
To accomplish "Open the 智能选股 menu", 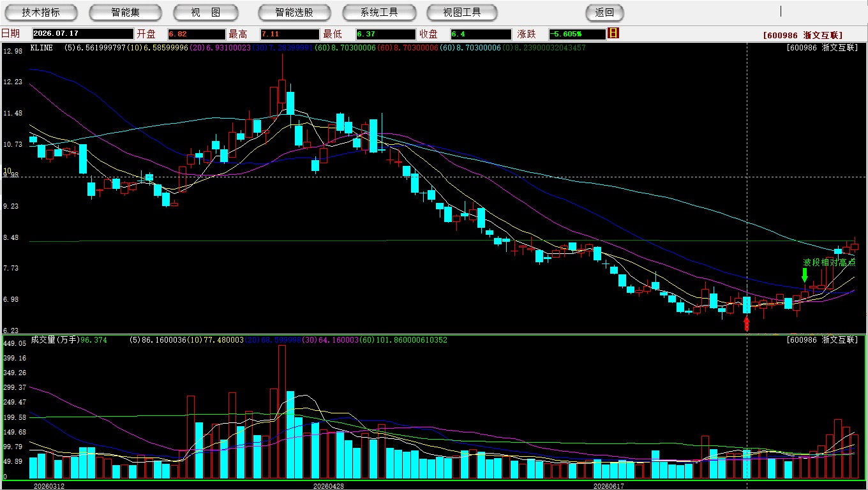I will [x=294, y=13].
